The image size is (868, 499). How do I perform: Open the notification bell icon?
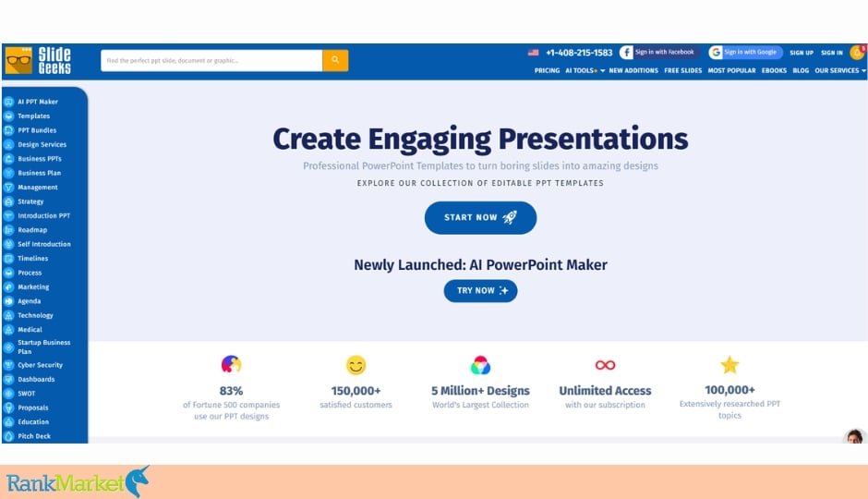[858, 53]
